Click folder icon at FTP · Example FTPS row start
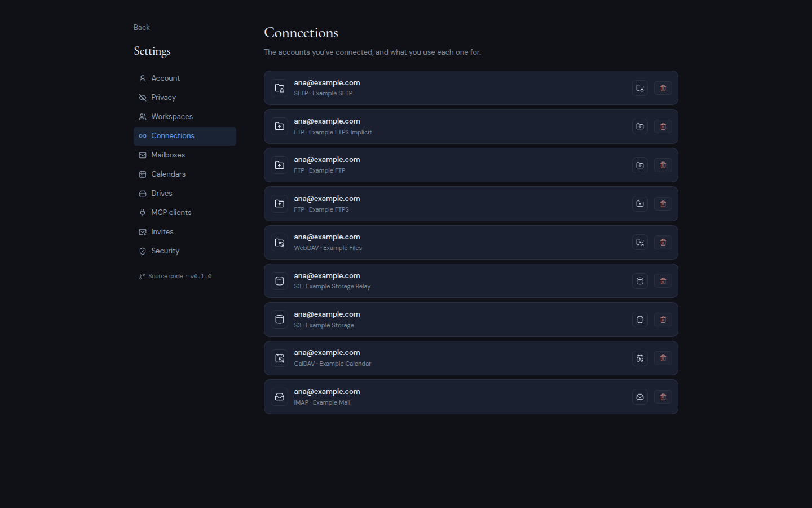812x508 pixels. point(280,204)
